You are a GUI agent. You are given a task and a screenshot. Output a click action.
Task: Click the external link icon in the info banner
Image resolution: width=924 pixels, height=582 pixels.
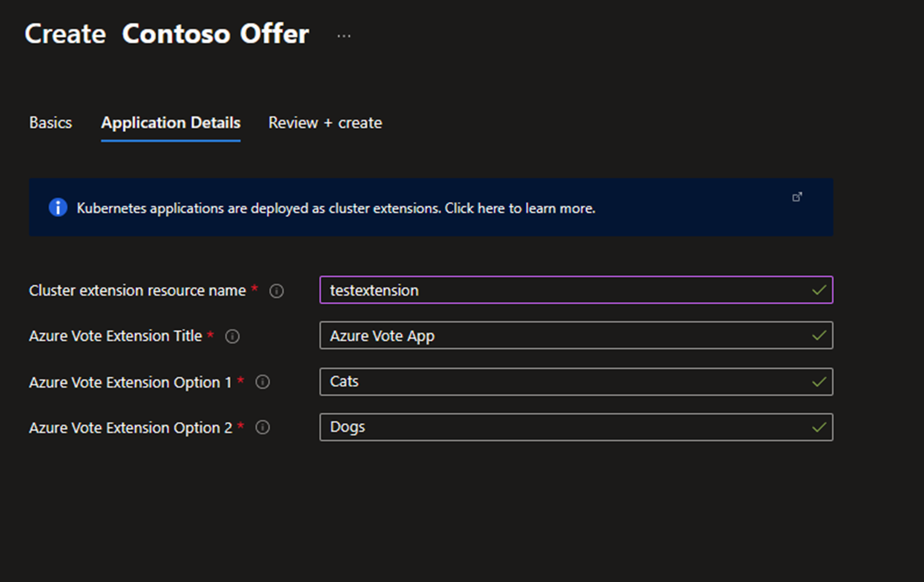(x=797, y=197)
